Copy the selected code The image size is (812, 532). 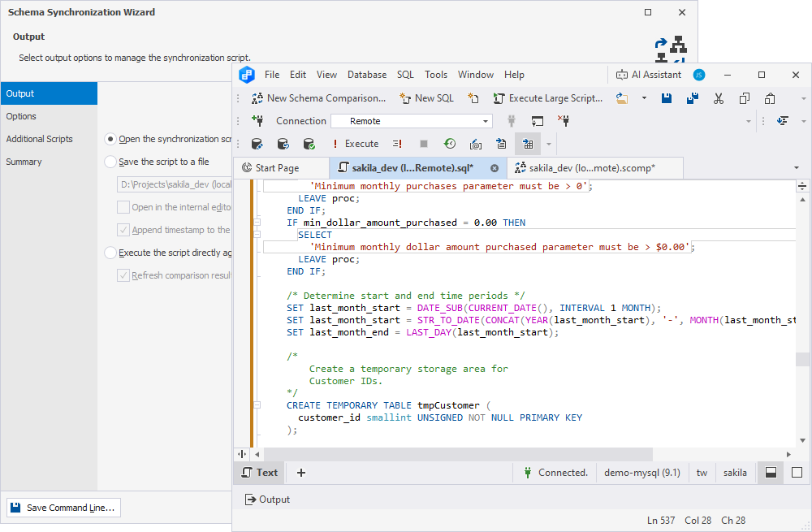point(744,97)
